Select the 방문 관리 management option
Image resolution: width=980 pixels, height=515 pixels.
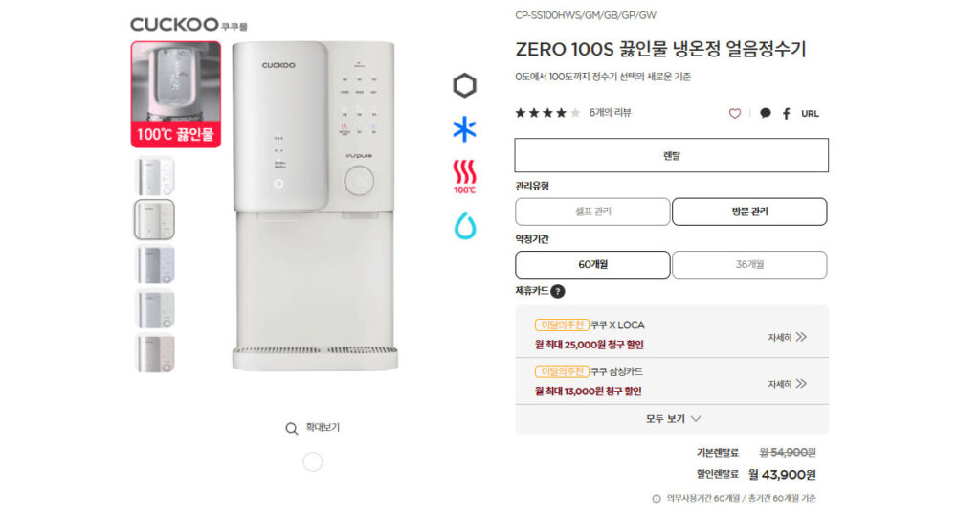click(749, 212)
